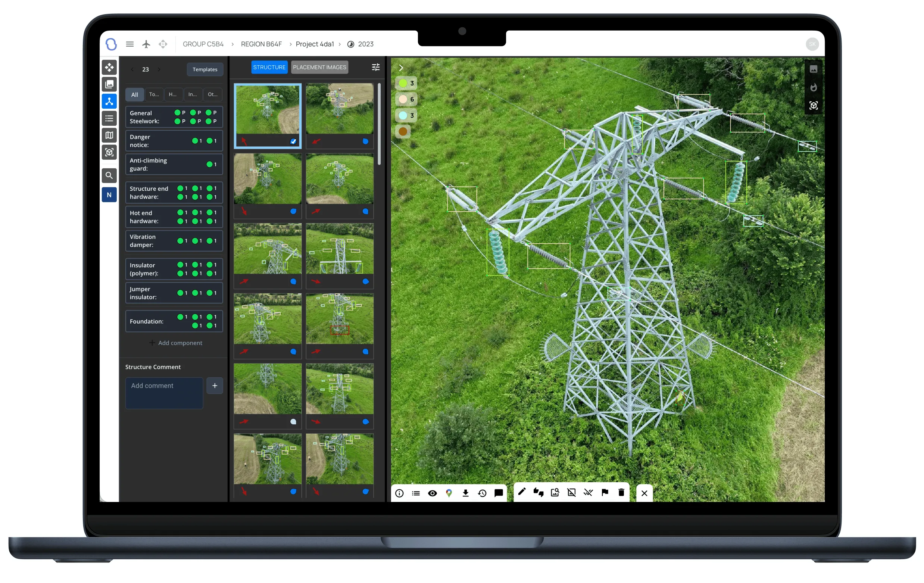Click the trash delete icon
The height and width of the screenshot is (583, 924).
coord(621,492)
